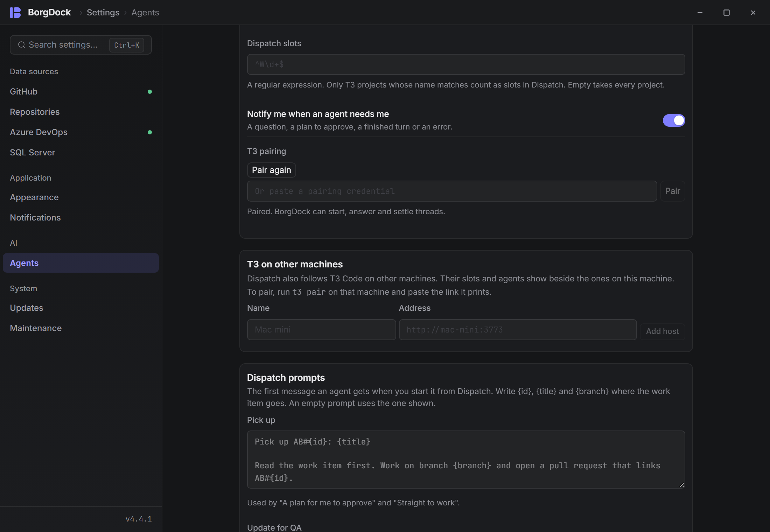
Task: Open Updates settings
Action: (81, 308)
